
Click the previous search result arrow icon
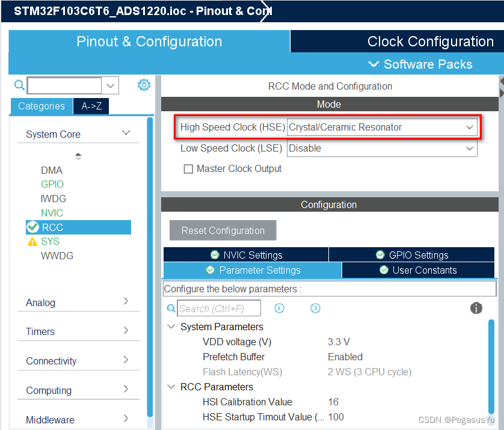click(279, 308)
